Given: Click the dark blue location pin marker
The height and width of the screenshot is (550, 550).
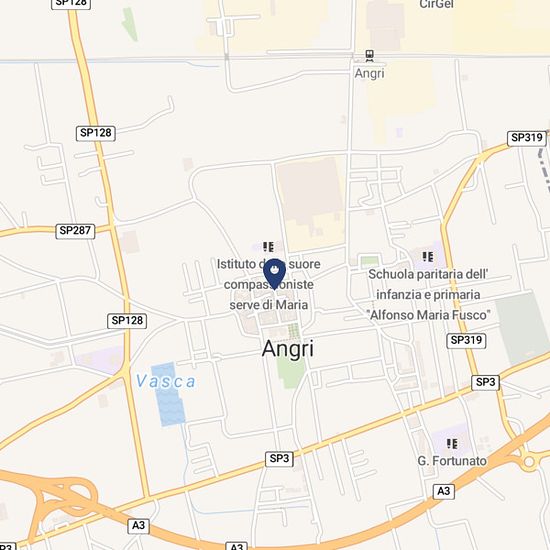Looking at the screenshot, I should pos(274,274).
